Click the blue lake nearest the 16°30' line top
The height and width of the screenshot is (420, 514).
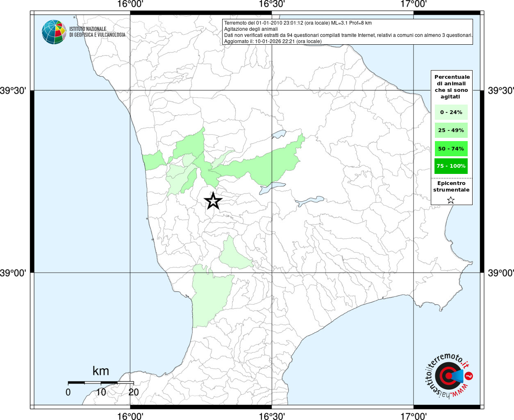(279, 134)
